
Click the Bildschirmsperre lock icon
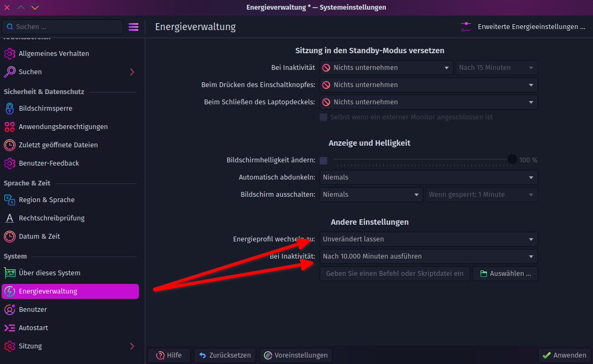(10, 109)
